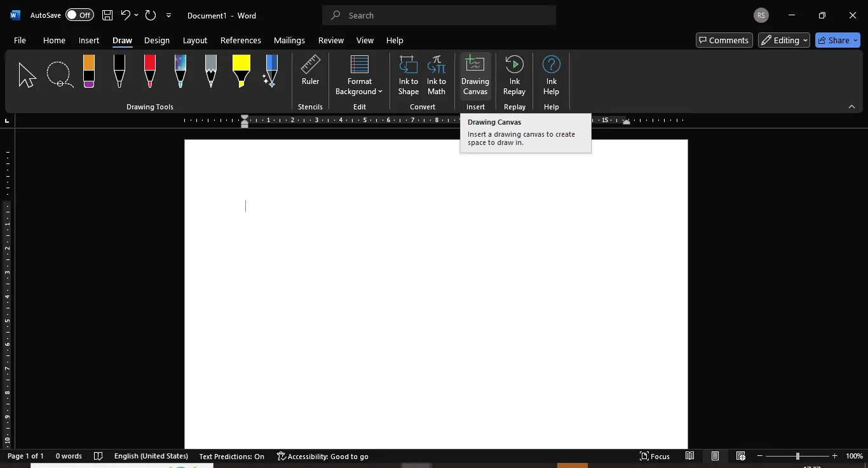Select the Lasso Select tool
The width and height of the screenshot is (868, 468).
(60, 74)
